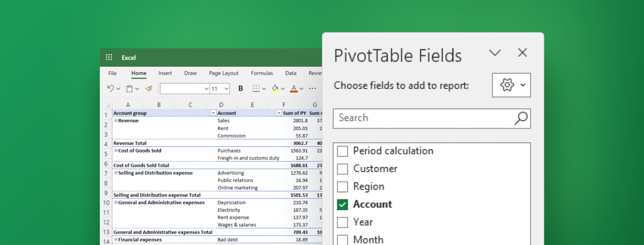Click the yellow Fill Color swatch
Image resolution: width=644 pixels, height=245 pixels.
pyautogui.click(x=275, y=91)
